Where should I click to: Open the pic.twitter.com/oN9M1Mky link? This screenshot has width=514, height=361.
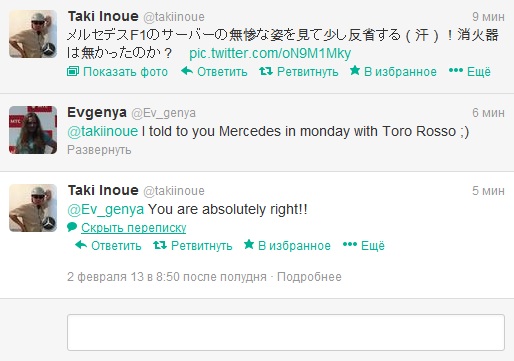pos(270,53)
